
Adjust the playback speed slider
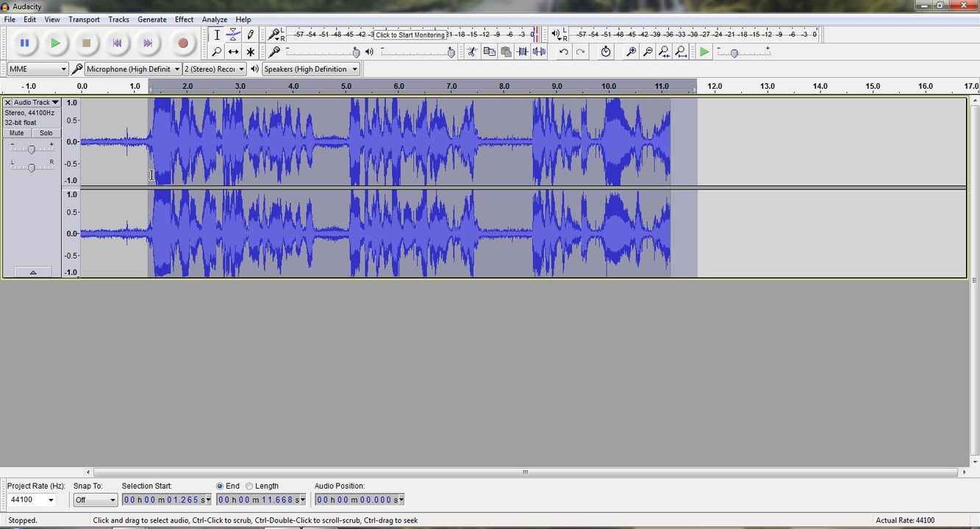click(734, 52)
